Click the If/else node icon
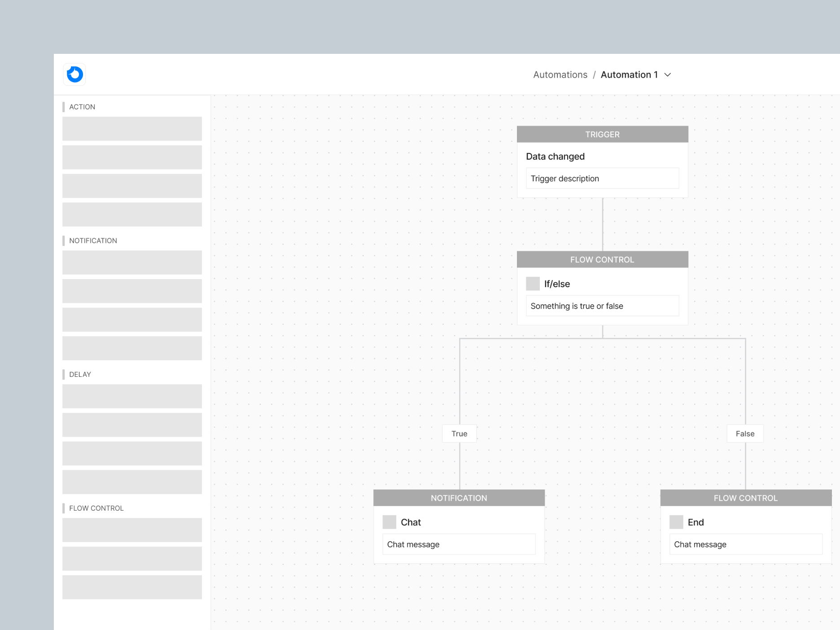The image size is (840, 630). pyautogui.click(x=533, y=284)
